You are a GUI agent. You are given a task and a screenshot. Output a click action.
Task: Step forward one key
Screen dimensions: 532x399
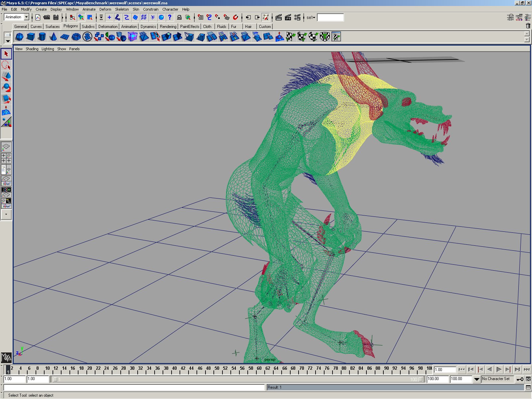pyautogui.click(x=508, y=369)
